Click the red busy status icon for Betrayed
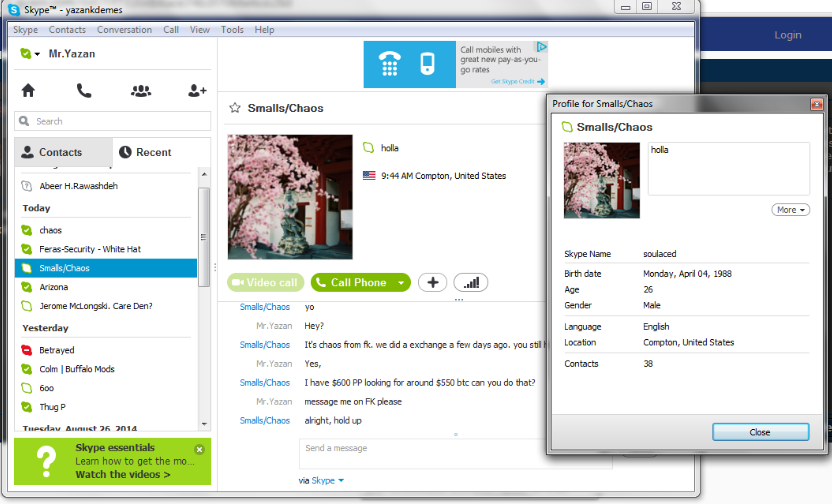This screenshot has width=832, height=504. (27, 350)
